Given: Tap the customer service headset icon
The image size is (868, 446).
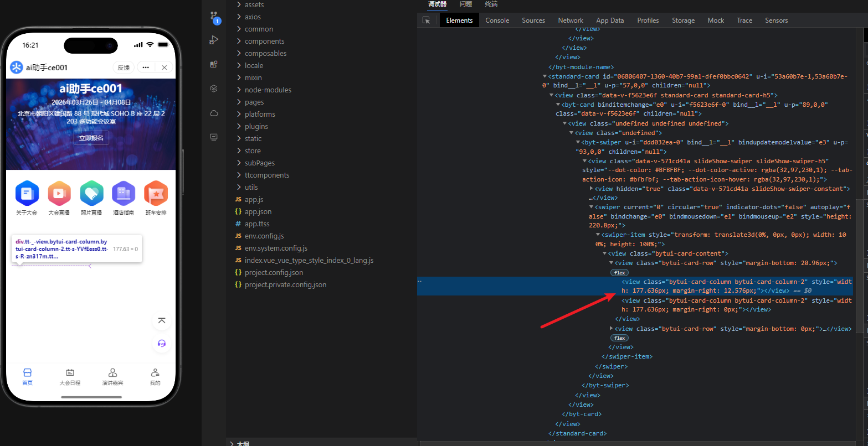Looking at the screenshot, I should (162, 343).
